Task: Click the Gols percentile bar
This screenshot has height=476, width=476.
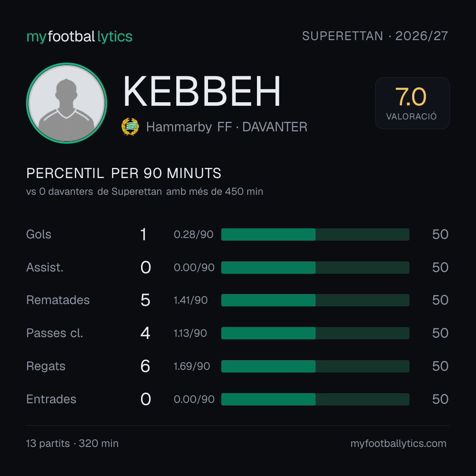Action: 315,234
